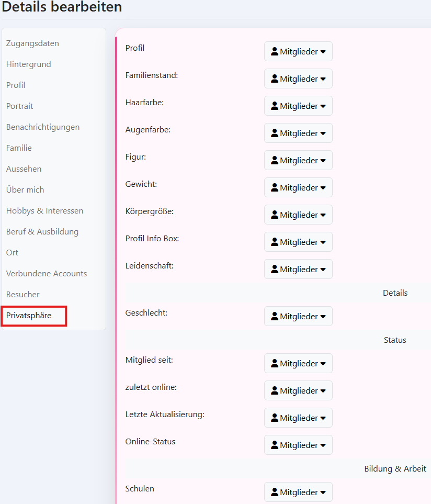This screenshot has height=504, width=431.
Task: Expand the Körpergröße Mitglieder dropdown
Action: pyautogui.click(x=298, y=215)
